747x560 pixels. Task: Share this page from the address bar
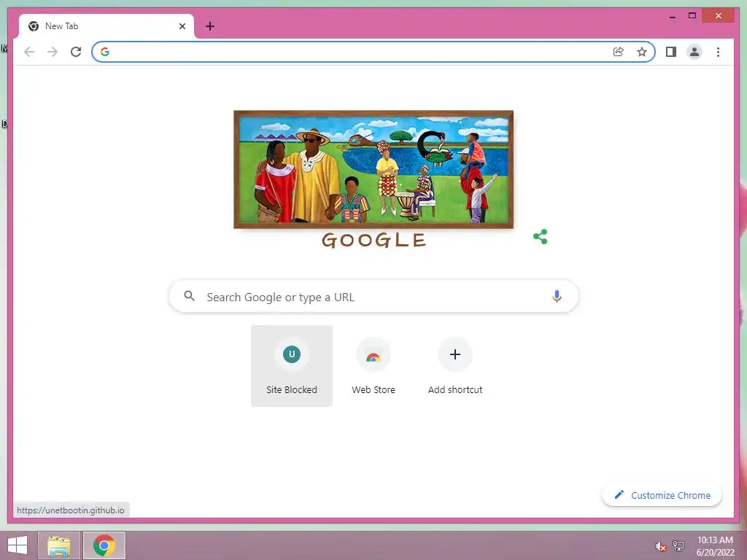click(x=619, y=52)
